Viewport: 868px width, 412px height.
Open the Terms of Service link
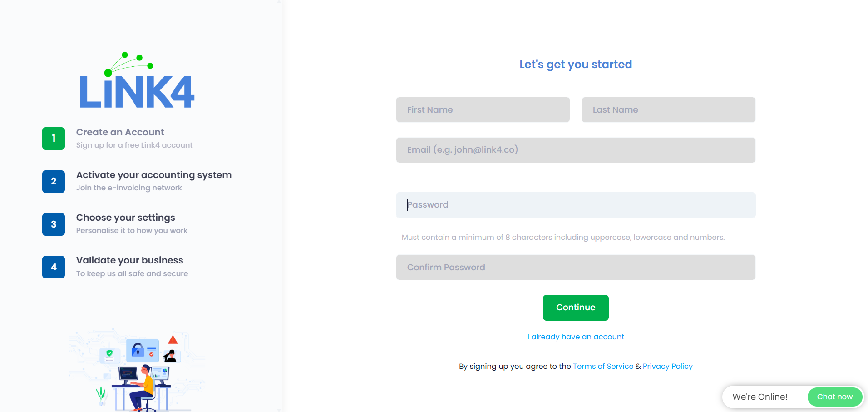[603, 366]
